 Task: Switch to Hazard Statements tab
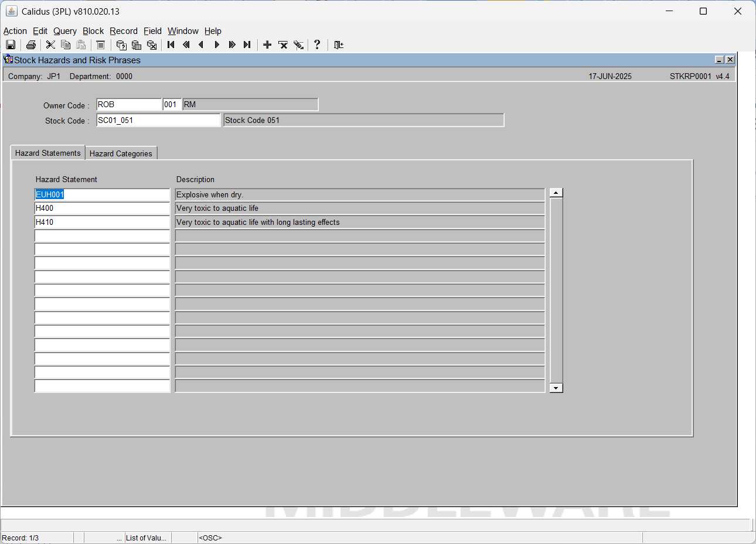pyautogui.click(x=48, y=153)
